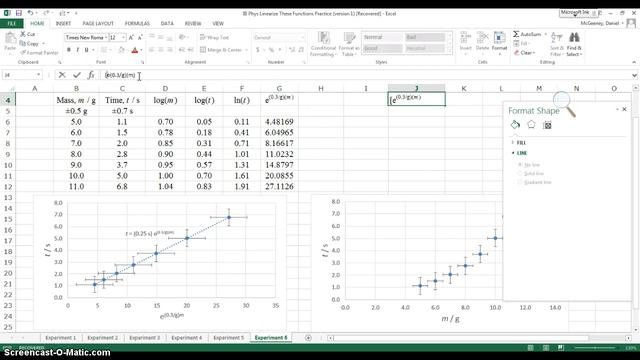Image resolution: width=640 pixels, height=360 pixels.
Task: Switch to the REVIEW ribbon tab
Action: [x=193, y=24]
